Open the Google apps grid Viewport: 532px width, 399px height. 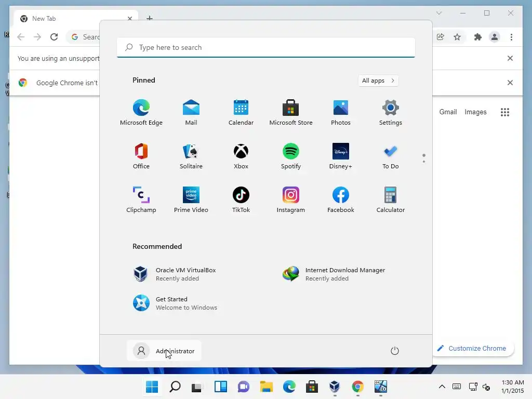coord(505,112)
